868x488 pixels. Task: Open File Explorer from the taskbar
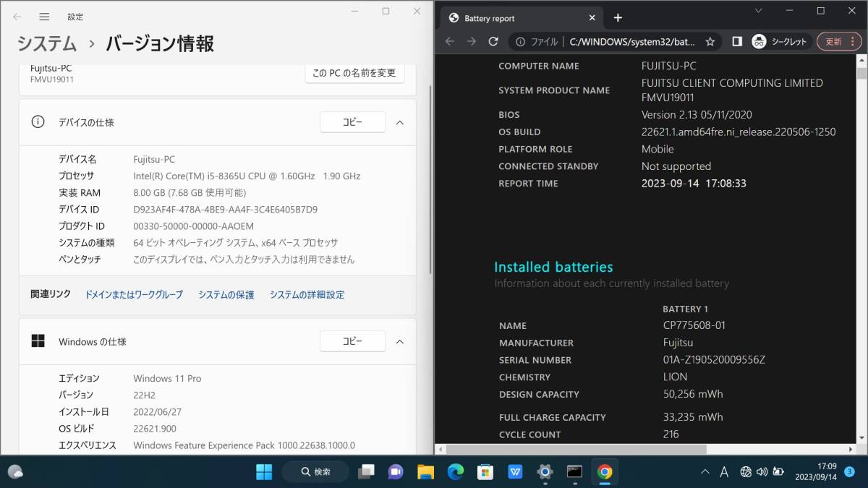[425, 472]
